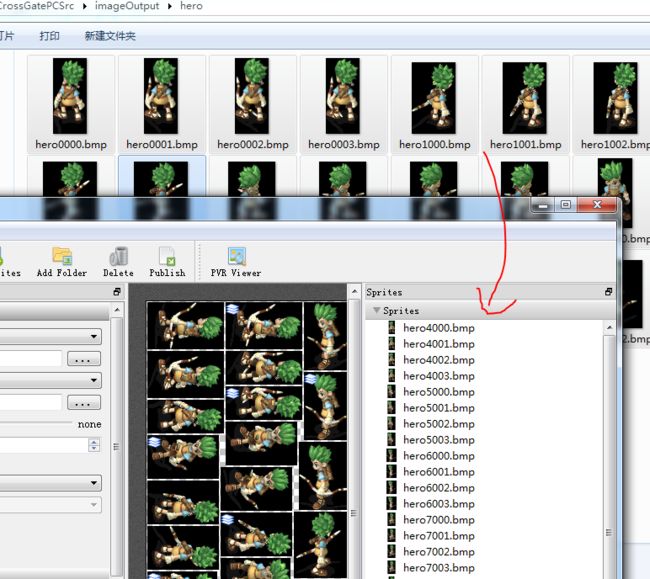
Task: Click 打印 in Explorer toolbar
Action: tap(49, 36)
